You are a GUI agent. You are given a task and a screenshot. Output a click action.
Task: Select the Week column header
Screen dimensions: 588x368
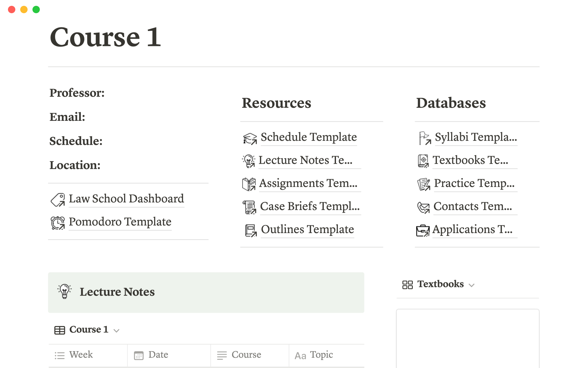point(81,355)
